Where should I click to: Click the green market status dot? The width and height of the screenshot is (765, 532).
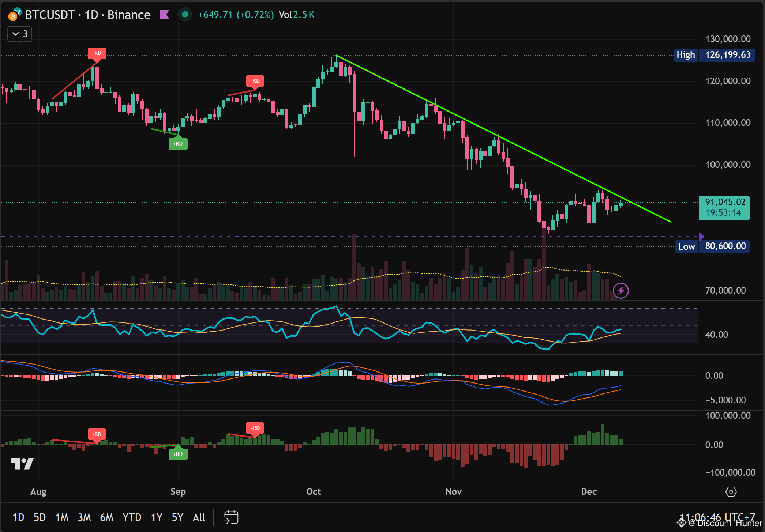[185, 15]
